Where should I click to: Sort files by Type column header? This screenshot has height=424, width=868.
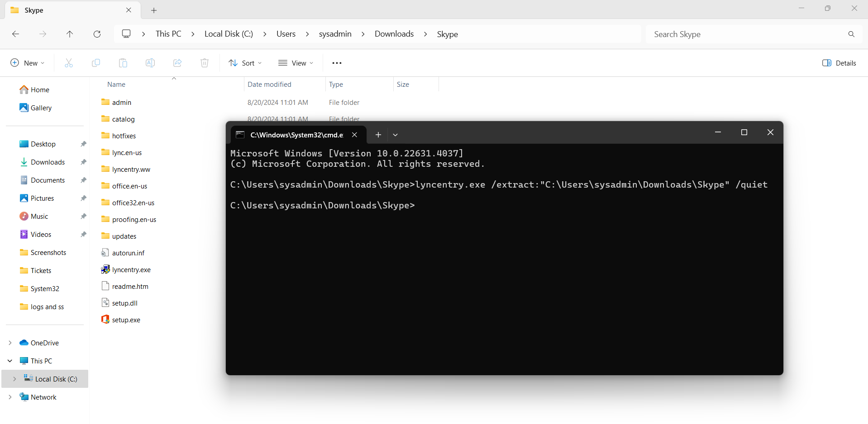[336, 85]
